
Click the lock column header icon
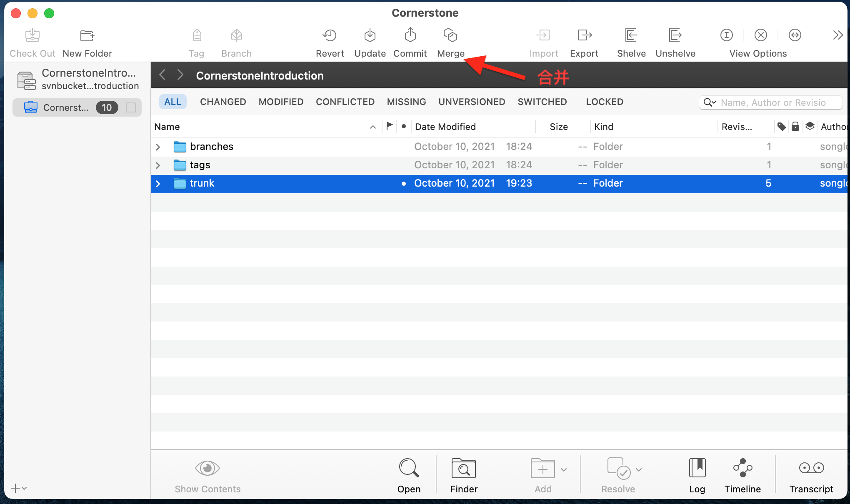[x=795, y=126]
